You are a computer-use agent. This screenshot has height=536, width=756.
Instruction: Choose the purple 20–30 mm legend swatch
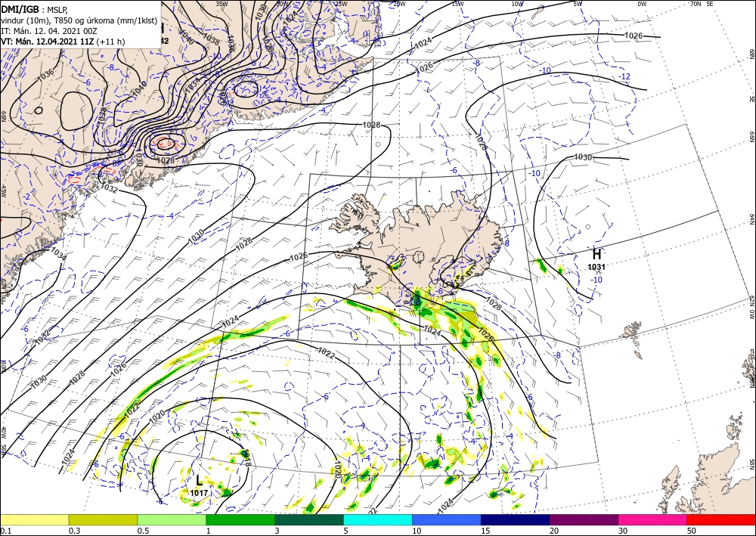[x=584, y=519]
